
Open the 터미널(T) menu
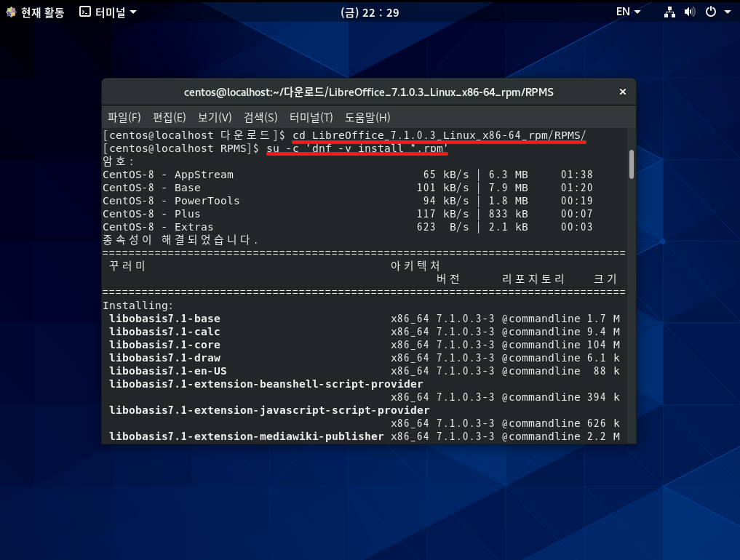pos(311,118)
